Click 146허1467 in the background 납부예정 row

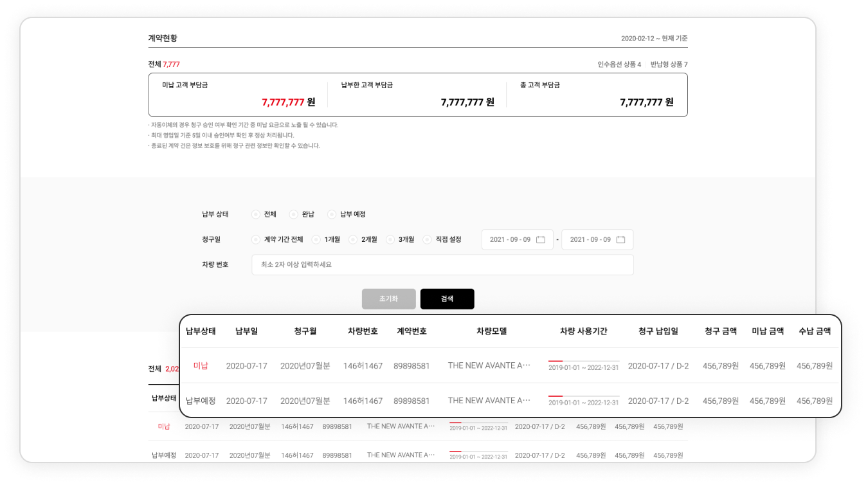coord(297,455)
